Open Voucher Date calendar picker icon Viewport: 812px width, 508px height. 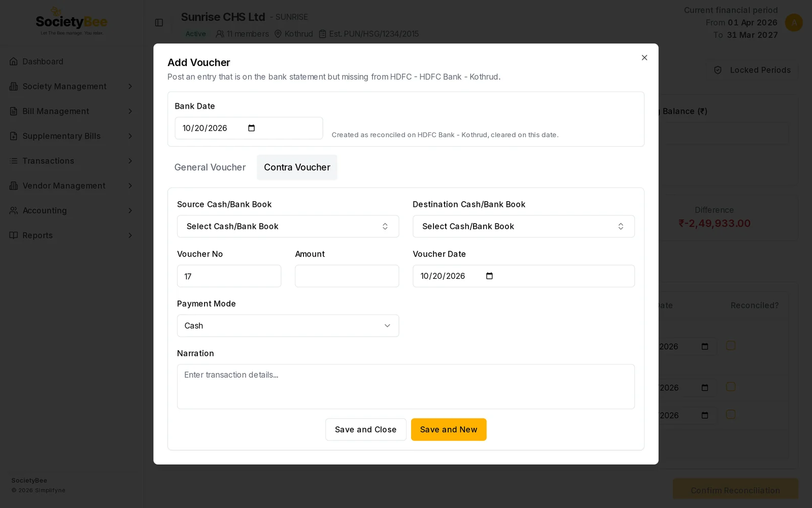pyautogui.click(x=489, y=276)
